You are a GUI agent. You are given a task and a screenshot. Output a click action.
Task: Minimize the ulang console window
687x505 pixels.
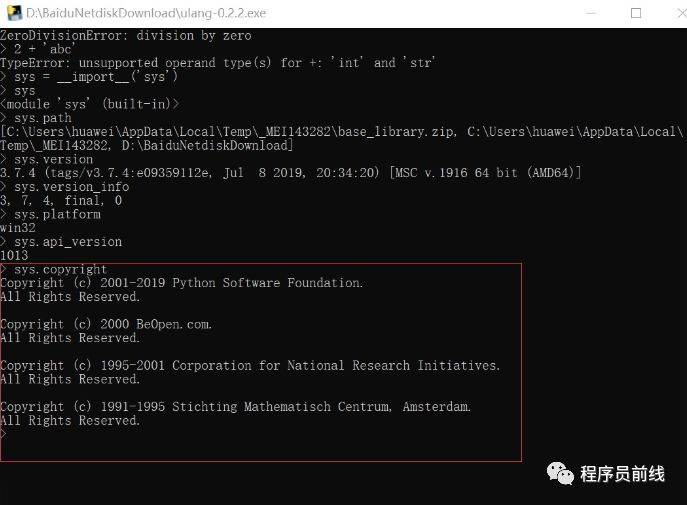591,13
